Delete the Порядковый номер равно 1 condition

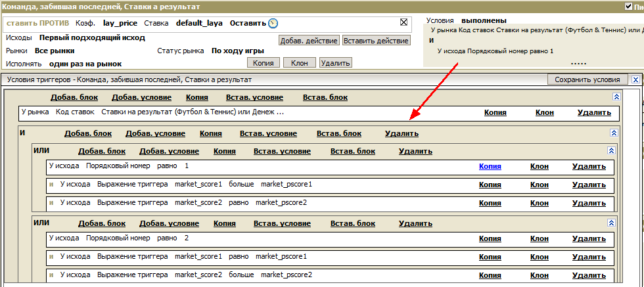click(x=589, y=166)
